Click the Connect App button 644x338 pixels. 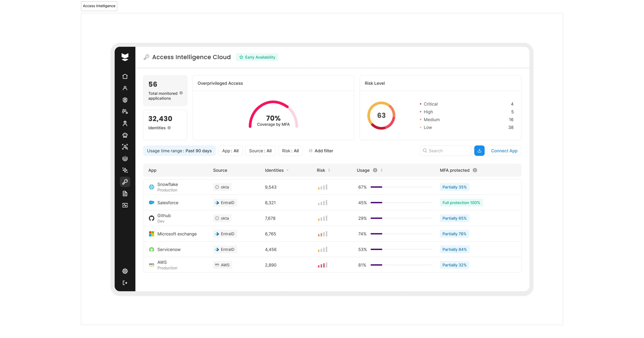[x=504, y=151]
